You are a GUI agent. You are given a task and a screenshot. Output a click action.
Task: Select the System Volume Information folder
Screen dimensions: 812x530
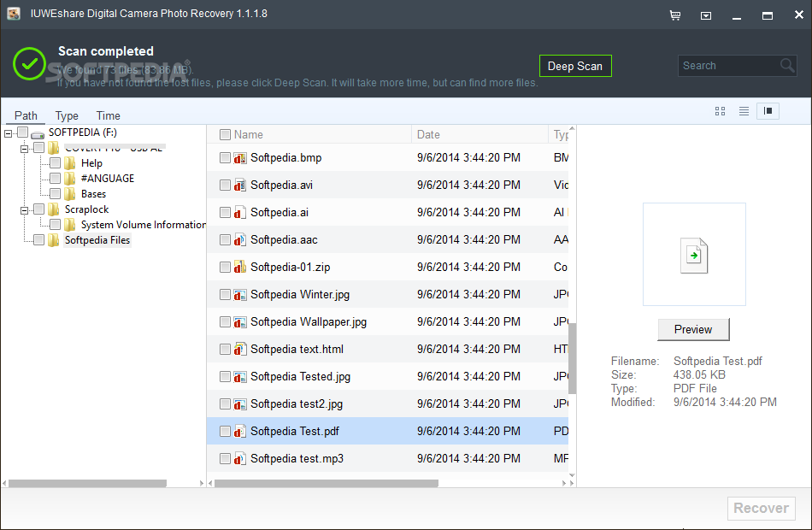pos(143,225)
